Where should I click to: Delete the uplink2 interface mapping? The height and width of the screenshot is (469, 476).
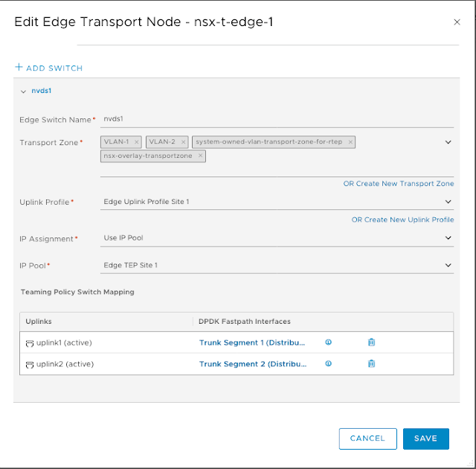[372, 364]
